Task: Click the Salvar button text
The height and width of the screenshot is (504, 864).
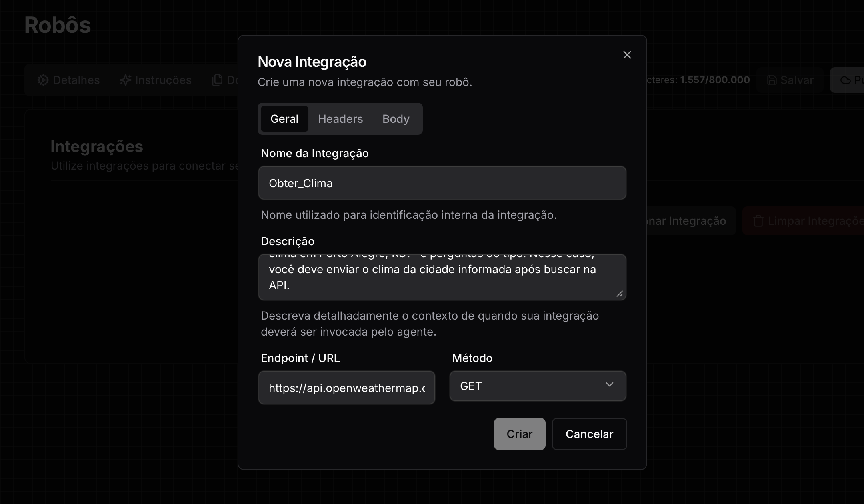Action: pyautogui.click(x=797, y=80)
